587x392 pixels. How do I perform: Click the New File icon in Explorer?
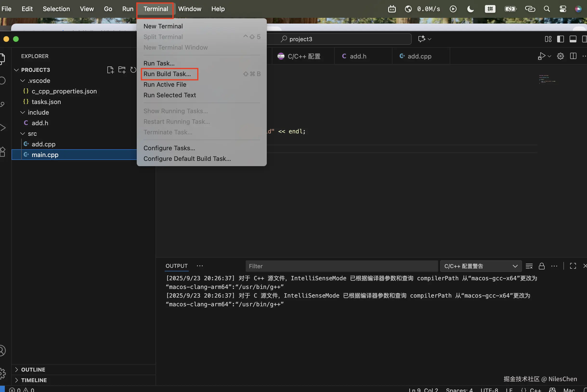[x=110, y=70]
